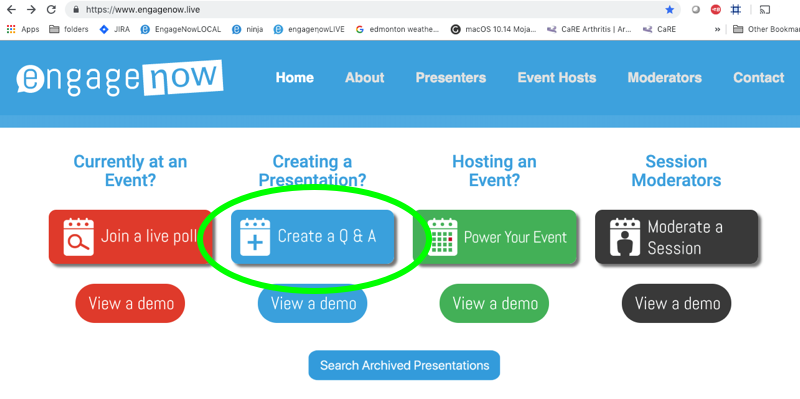Viewport: 800px width, 399px height.
Task: Select the Home menu item
Action: tap(295, 78)
